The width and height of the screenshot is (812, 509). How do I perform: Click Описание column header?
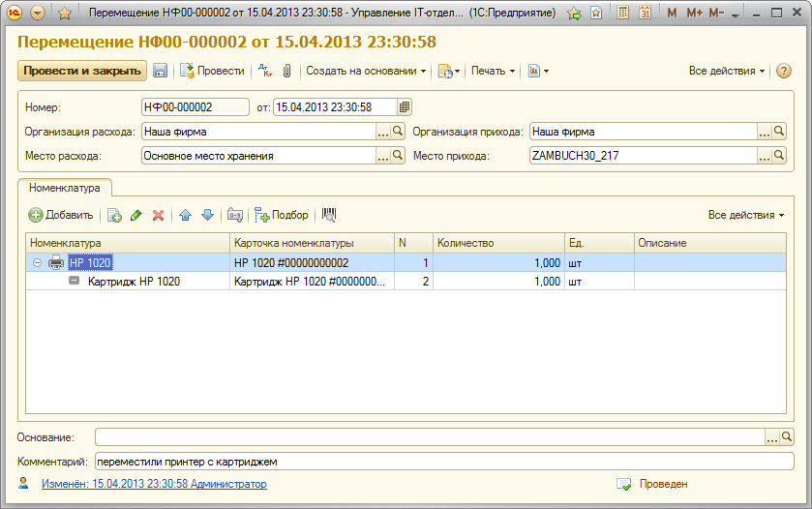710,243
